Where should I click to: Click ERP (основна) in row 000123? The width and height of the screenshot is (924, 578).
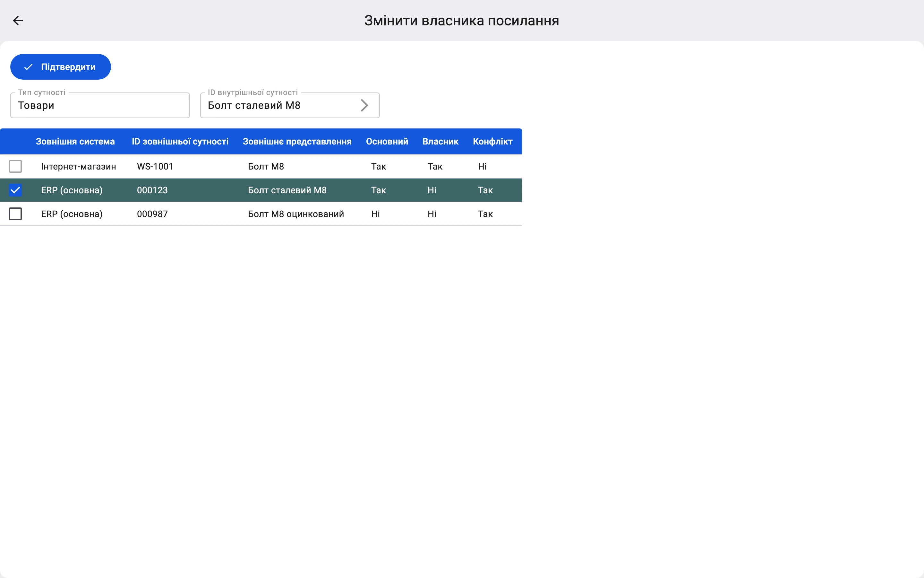(x=72, y=190)
